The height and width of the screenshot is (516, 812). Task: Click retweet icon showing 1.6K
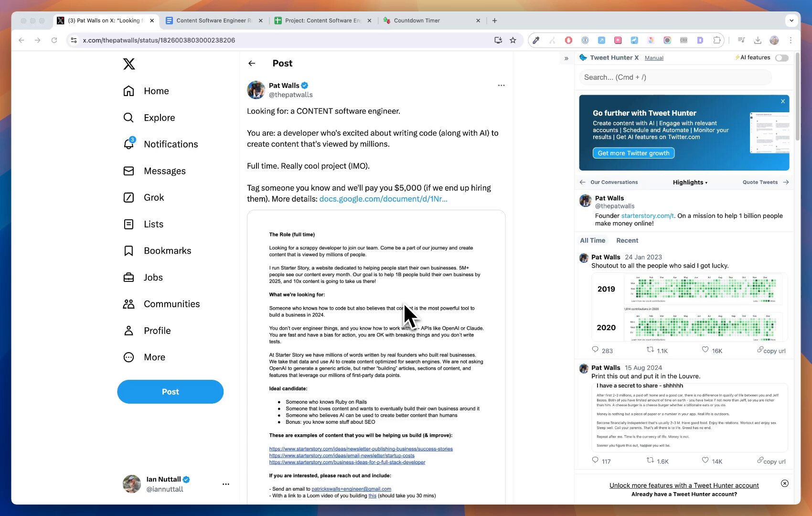pos(650,460)
